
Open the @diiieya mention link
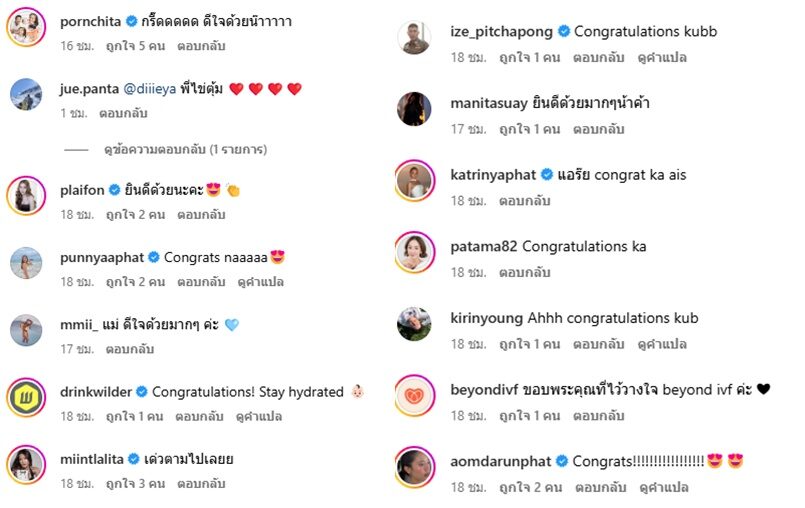click(x=149, y=89)
